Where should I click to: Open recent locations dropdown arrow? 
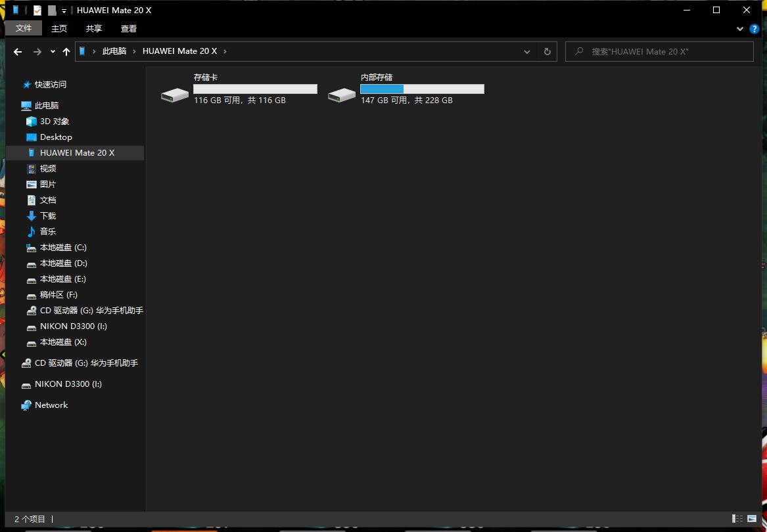[53, 52]
